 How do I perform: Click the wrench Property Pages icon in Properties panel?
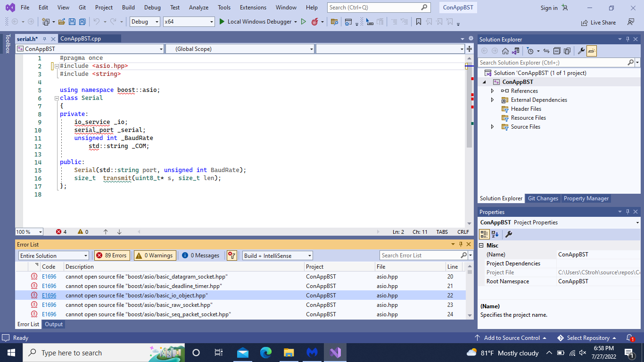coord(508,234)
